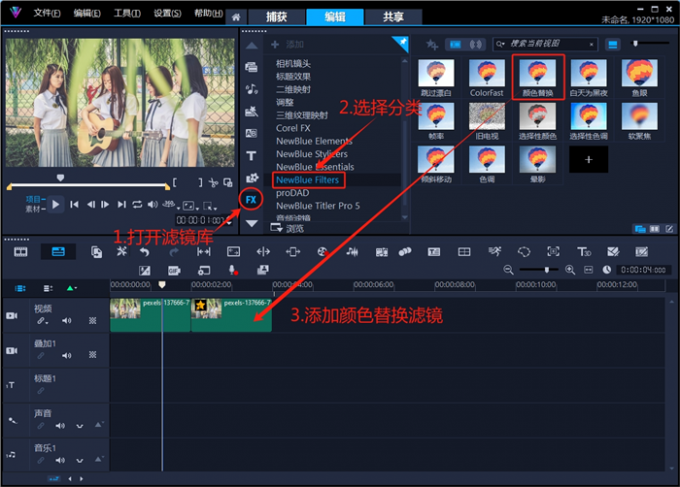This screenshot has height=487, width=680.
Task: Click the 添加 add folder button
Action: pyautogui.click(x=287, y=44)
